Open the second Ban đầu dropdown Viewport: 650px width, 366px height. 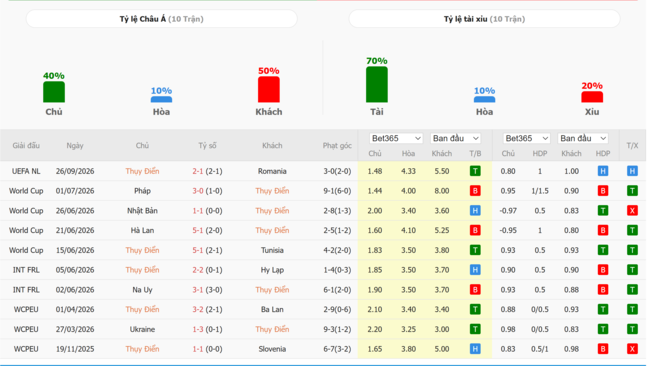point(583,138)
